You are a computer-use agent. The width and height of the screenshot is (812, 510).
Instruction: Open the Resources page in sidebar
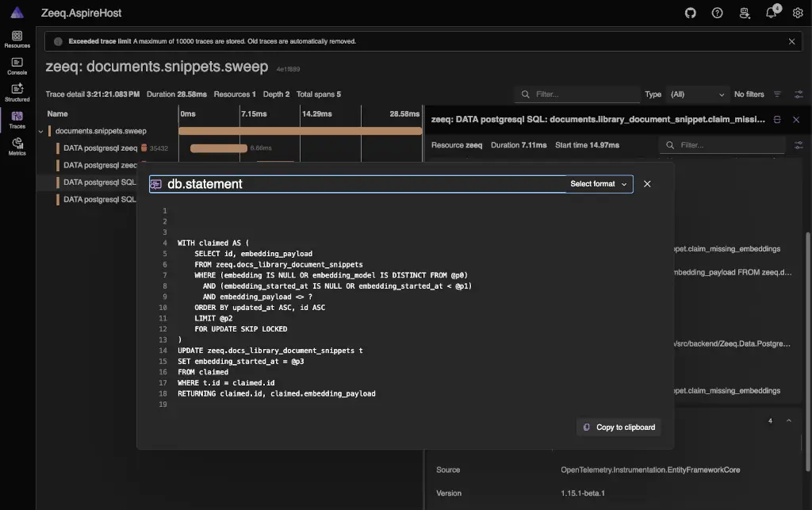click(17, 40)
